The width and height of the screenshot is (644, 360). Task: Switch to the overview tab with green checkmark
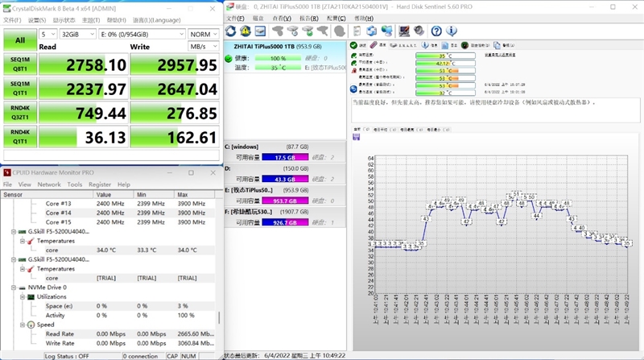click(x=357, y=45)
